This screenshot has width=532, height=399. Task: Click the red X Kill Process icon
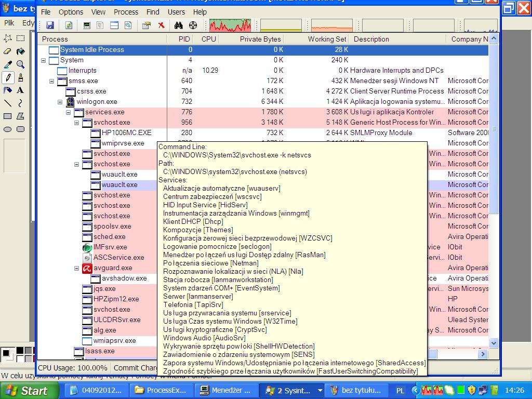coord(162,25)
